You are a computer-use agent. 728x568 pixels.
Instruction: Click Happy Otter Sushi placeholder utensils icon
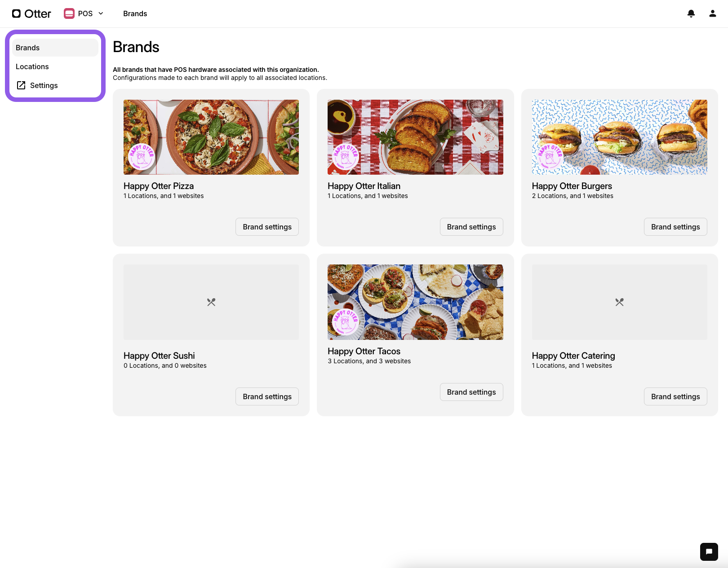(211, 302)
